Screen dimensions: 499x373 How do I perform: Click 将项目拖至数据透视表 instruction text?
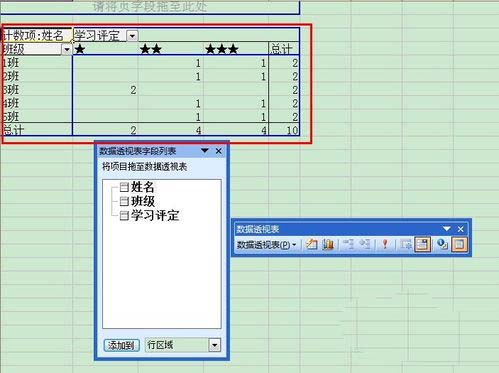(x=144, y=167)
